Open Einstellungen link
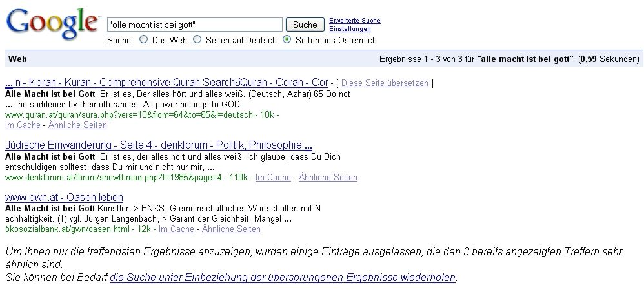644x292 pixels. 350,30
